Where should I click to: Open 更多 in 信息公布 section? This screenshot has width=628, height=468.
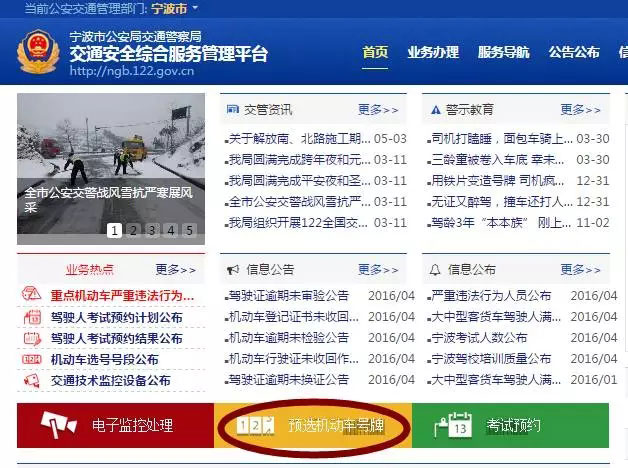580,270
